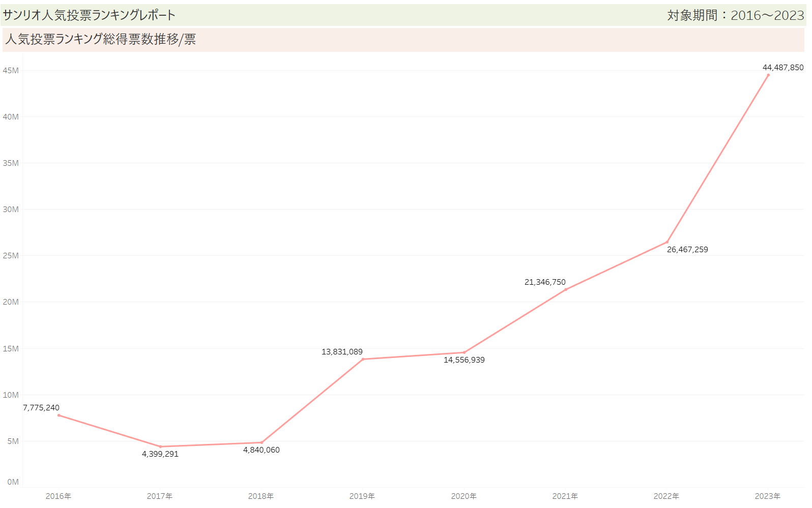Click the 2019年 data point marker
This screenshot has height=508, width=812.
click(363, 359)
